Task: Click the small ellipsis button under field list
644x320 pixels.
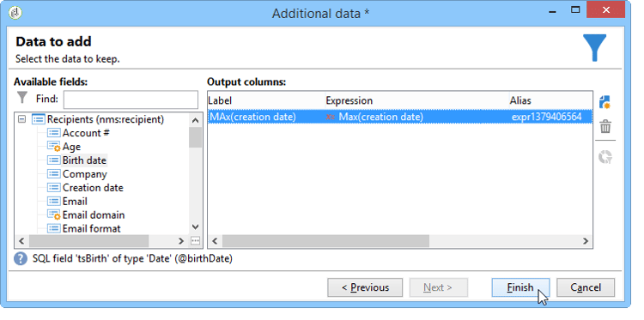Action: pyautogui.click(x=196, y=241)
